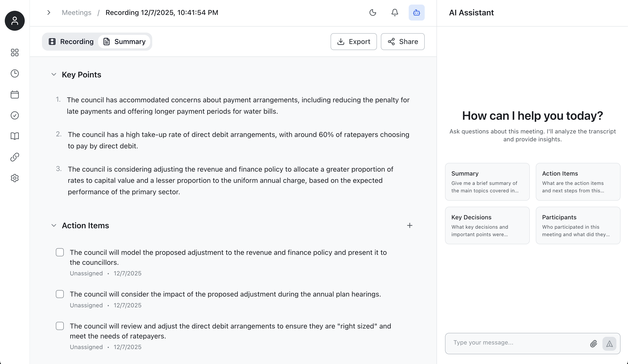Share this recording
This screenshot has width=628, height=364.
402,42
